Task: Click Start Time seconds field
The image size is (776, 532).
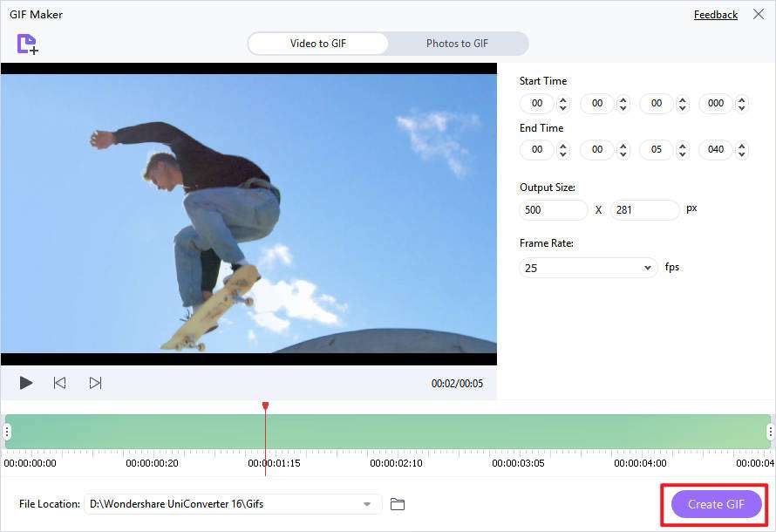Action: coord(657,104)
